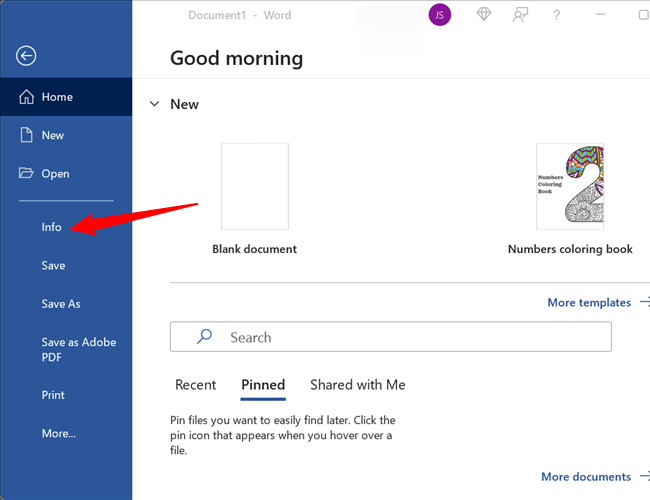Choose Save As in the sidebar

[61, 304]
